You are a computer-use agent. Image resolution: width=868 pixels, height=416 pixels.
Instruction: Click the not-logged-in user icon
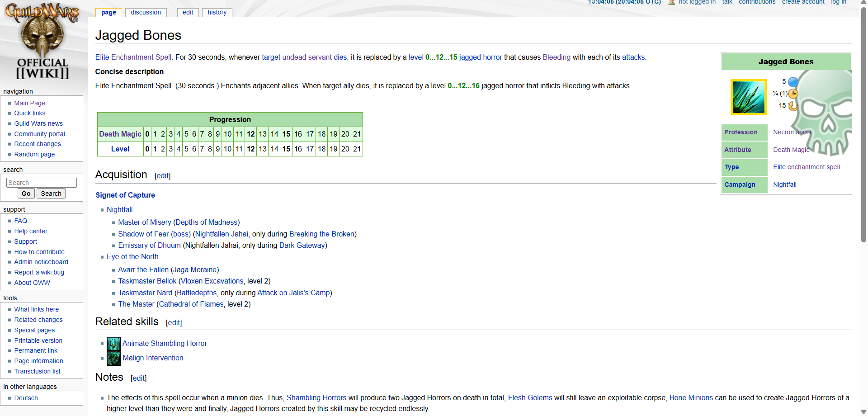[671, 2]
